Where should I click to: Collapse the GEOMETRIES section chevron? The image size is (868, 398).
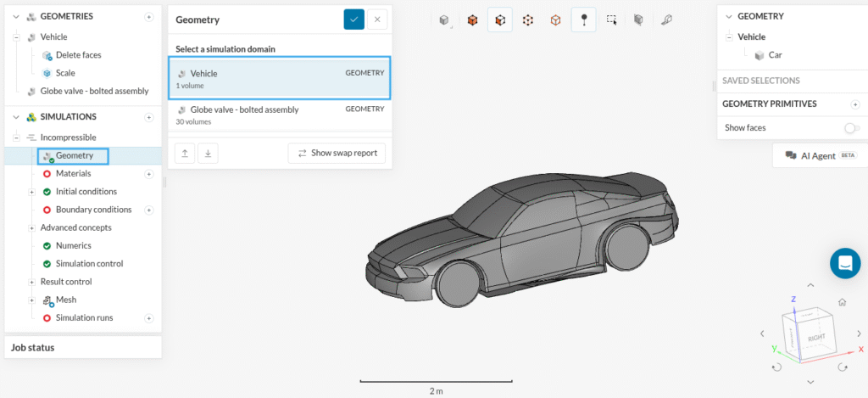(16, 16)
